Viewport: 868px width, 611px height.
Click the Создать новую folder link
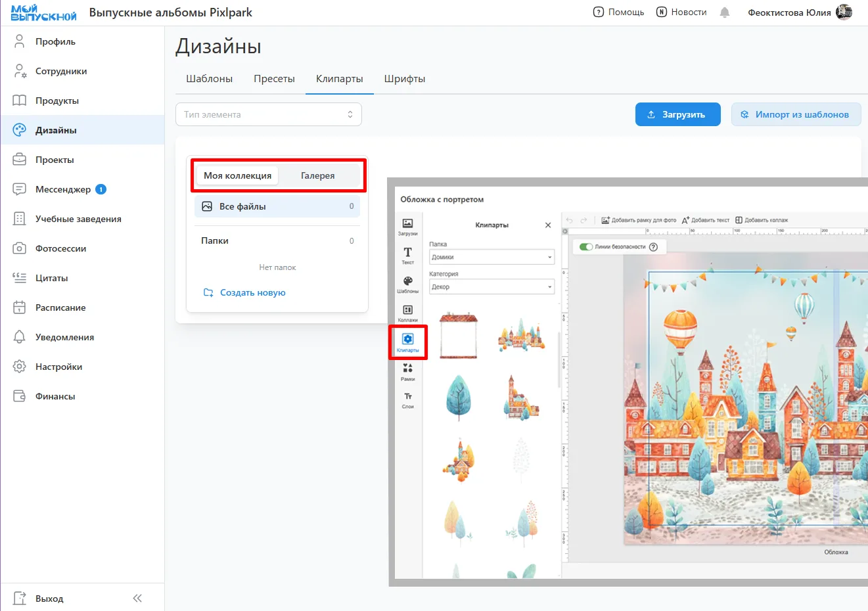[244, 292]
